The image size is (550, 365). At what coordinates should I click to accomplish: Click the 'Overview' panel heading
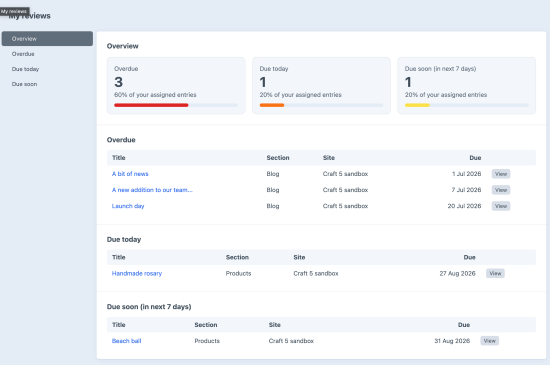tap(122, 46)
